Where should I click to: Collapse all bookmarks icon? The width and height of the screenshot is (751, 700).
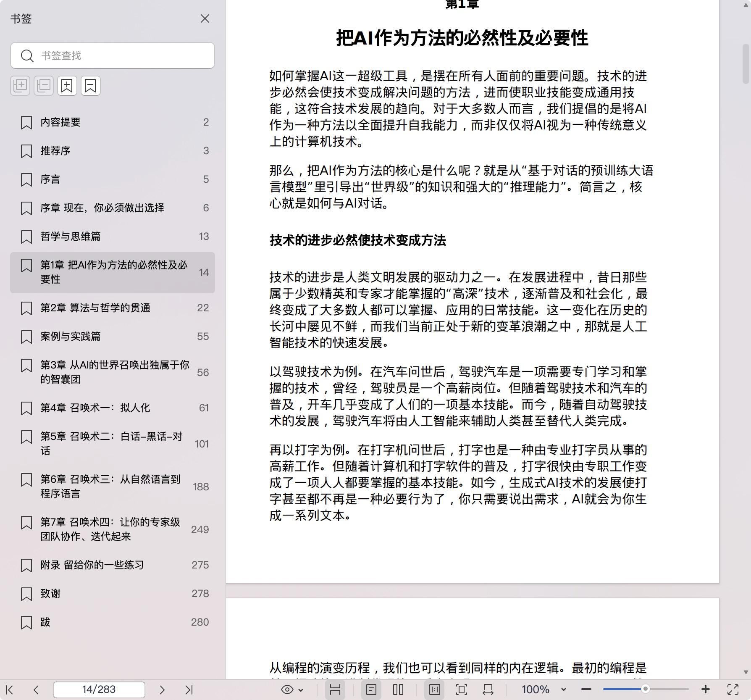44,86
